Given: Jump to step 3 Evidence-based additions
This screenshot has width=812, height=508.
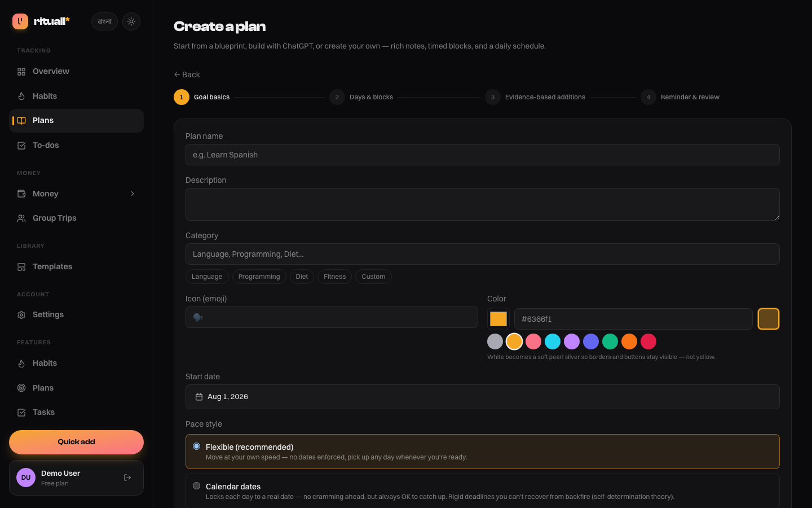Looking at the screenshot, I should (535, 97).
